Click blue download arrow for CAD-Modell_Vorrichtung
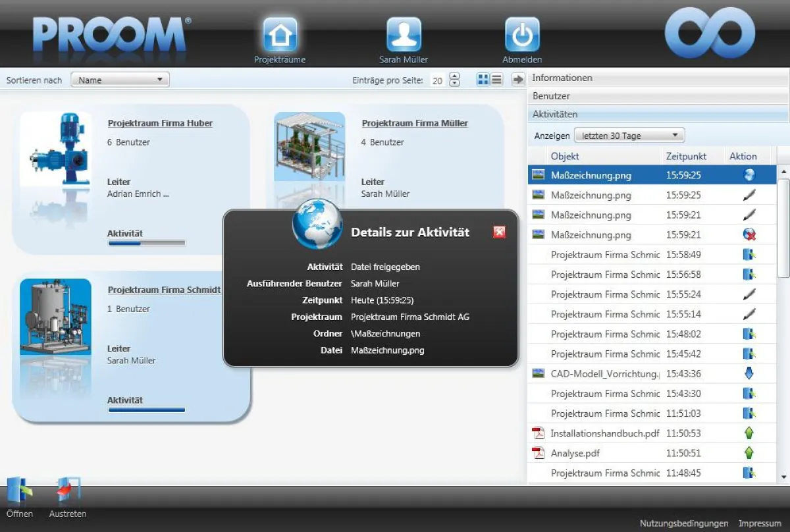 click(x=749, y=374)
